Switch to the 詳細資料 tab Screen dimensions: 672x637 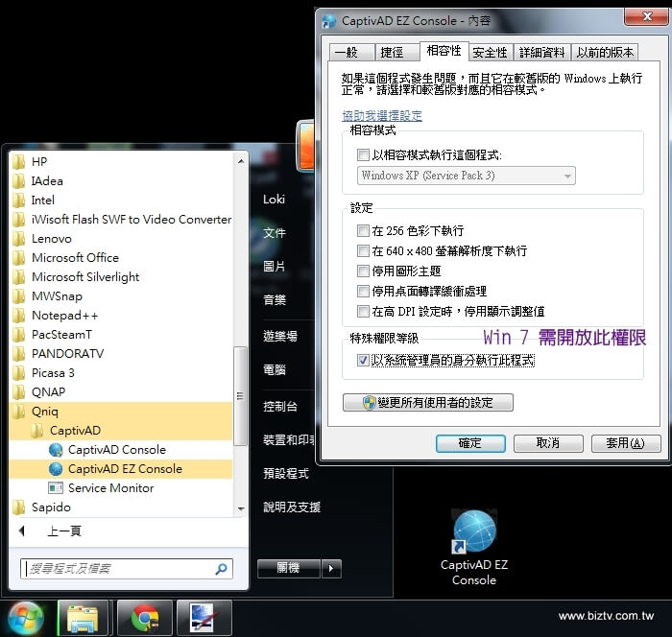[541, 52]
